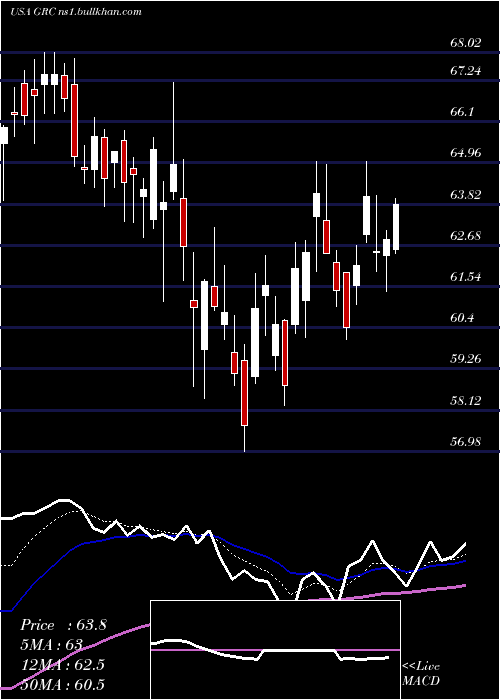500x700 pixels.
Task: Click inside the MACD inset chart
Action: tap(275, 650)
